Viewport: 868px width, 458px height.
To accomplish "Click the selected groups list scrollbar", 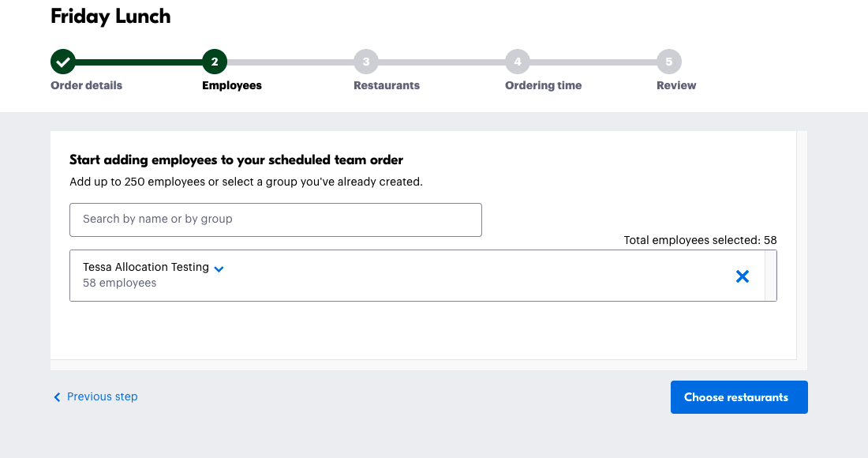I will (x=770, y=276).
